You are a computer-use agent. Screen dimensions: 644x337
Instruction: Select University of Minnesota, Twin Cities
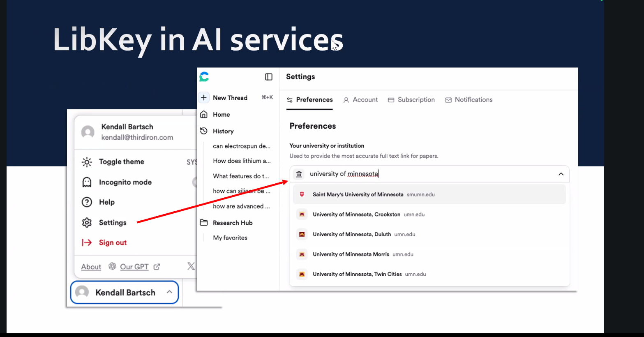[x=357, y=274]
